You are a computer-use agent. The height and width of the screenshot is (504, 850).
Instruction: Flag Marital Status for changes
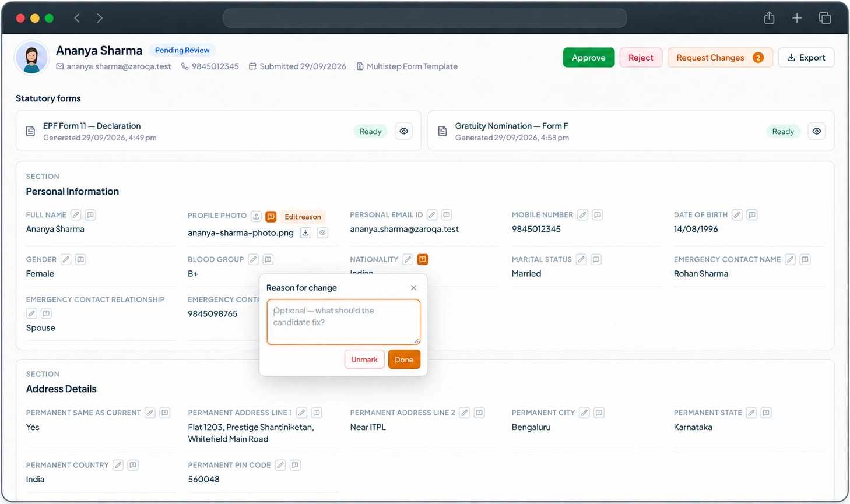point(596,259)
